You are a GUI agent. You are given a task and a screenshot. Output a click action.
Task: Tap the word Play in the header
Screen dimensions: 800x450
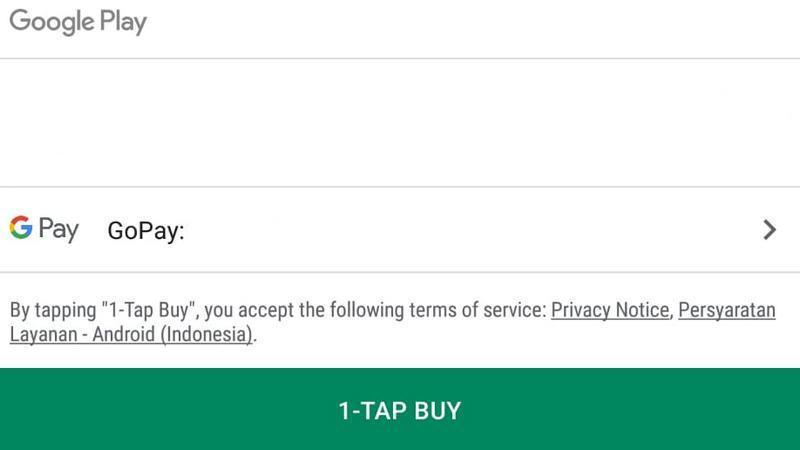[x=123, y=22]
